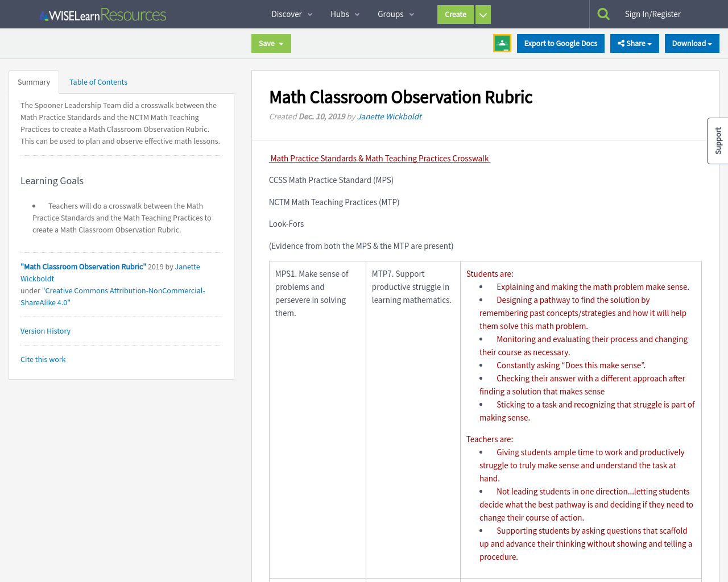Open the Support tab on the right edge
The height and width of the screenshot is (582, 728).
[717, 140]
